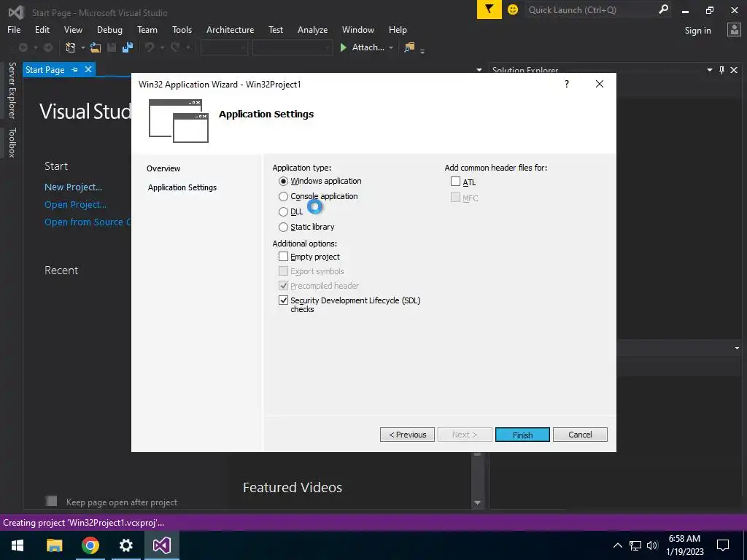This screenshot has width=747, height=560.
Task: Open the Undo history dropdown arrow
Action: coord(162,47)
